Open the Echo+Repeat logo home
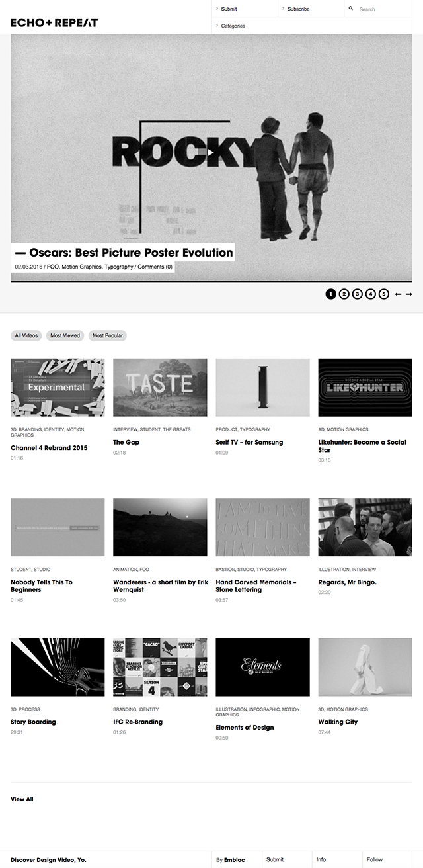This screenshot has height=868, width=423. [x=54, y=22]
